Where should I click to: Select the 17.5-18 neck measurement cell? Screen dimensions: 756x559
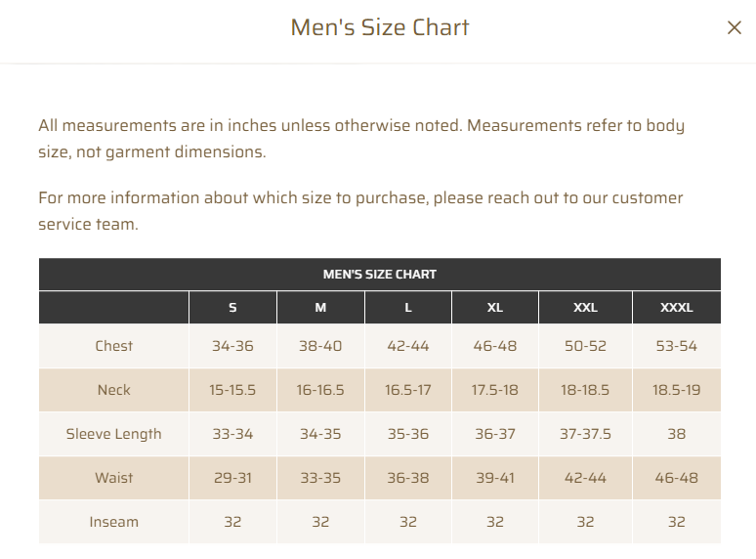[495, 390]
